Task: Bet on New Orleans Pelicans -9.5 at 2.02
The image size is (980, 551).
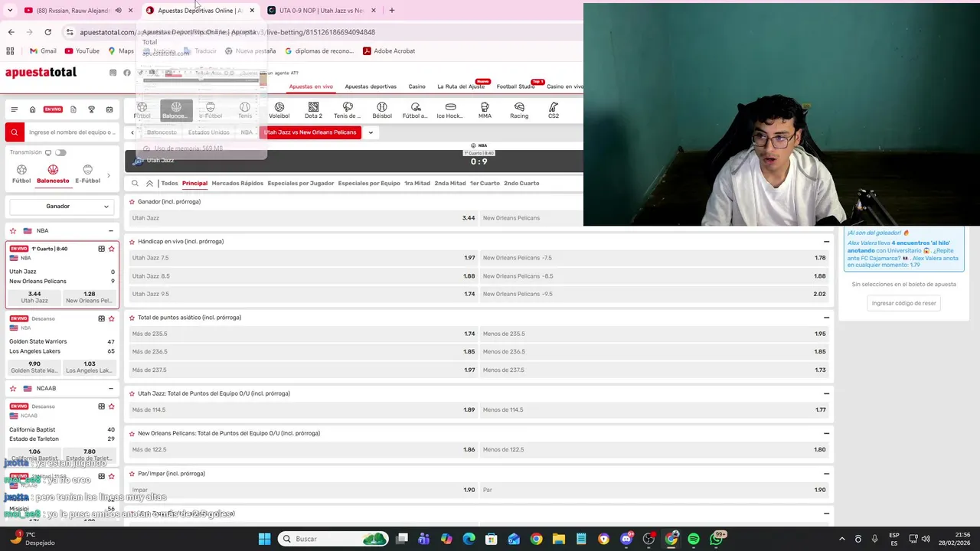Action: click(655, 294)
